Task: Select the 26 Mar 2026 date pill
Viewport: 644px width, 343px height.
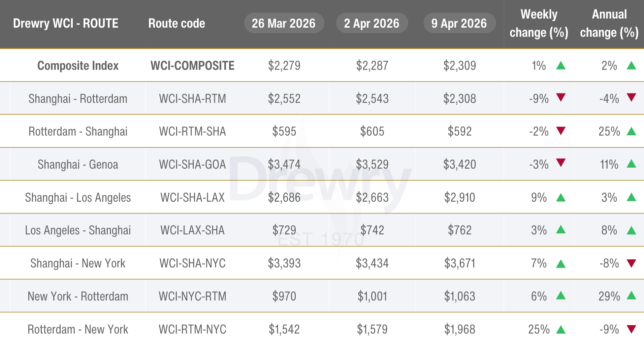Action: 284,23
